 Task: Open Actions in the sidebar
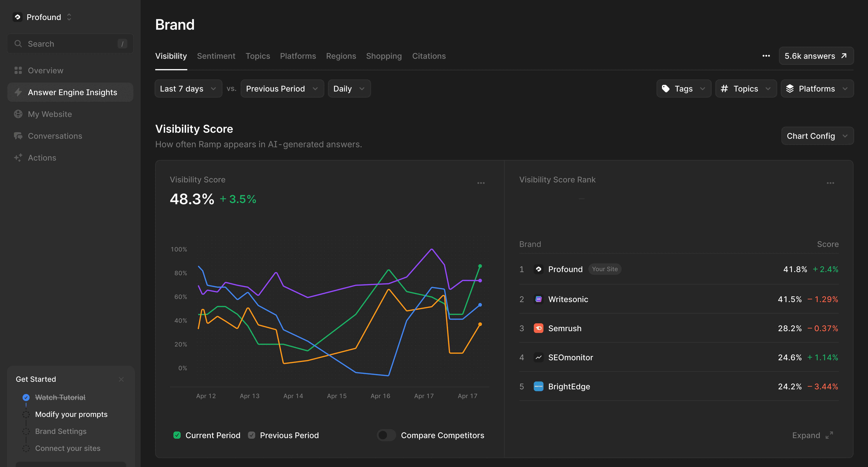70,158
